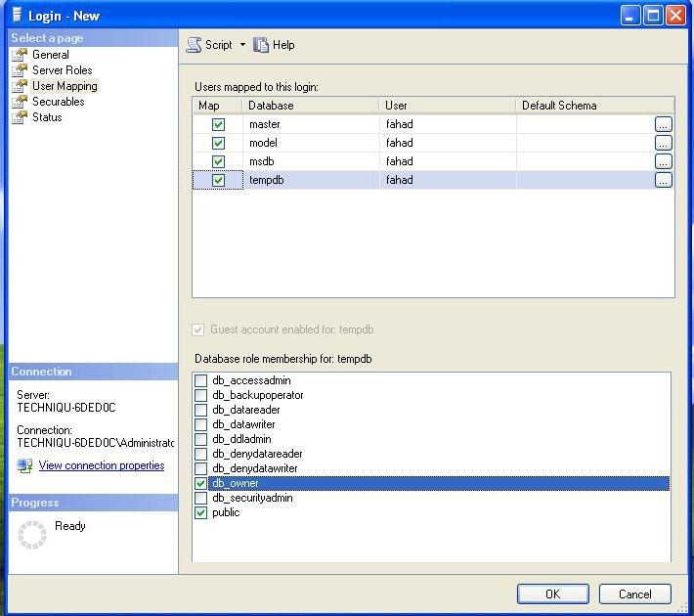This screenshot has height=616, width=694.
Task: Disable the db_owner role checkbox
Action: click(x=201, y=483)
